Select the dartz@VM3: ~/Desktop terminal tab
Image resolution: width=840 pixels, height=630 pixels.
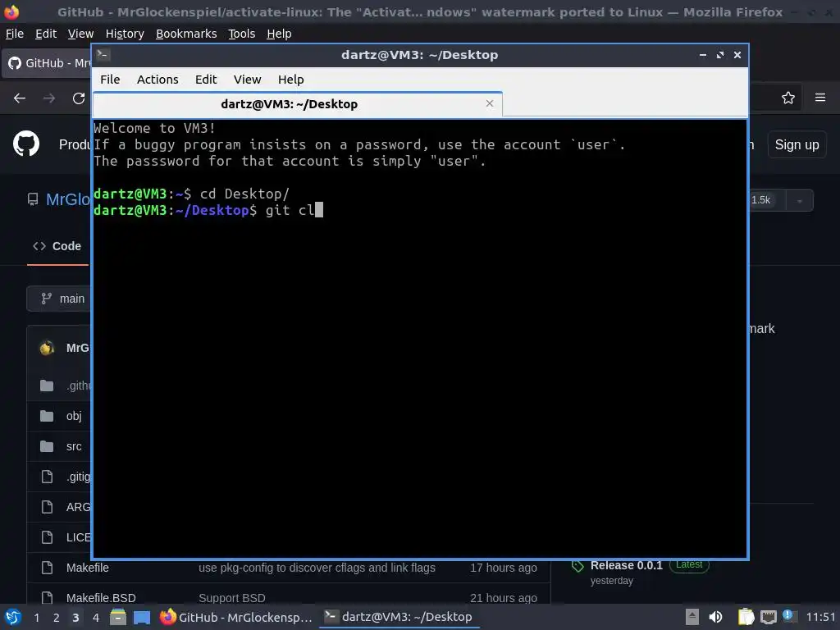(x=297, y=104)
